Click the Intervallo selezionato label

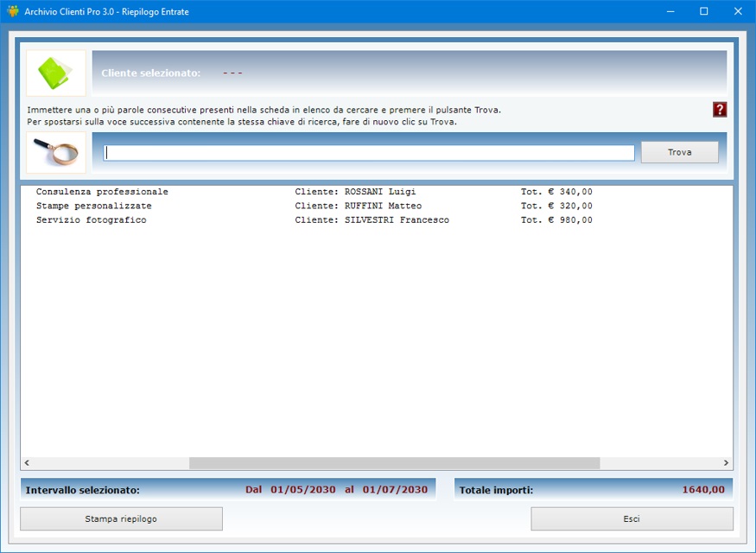[82, 490]
